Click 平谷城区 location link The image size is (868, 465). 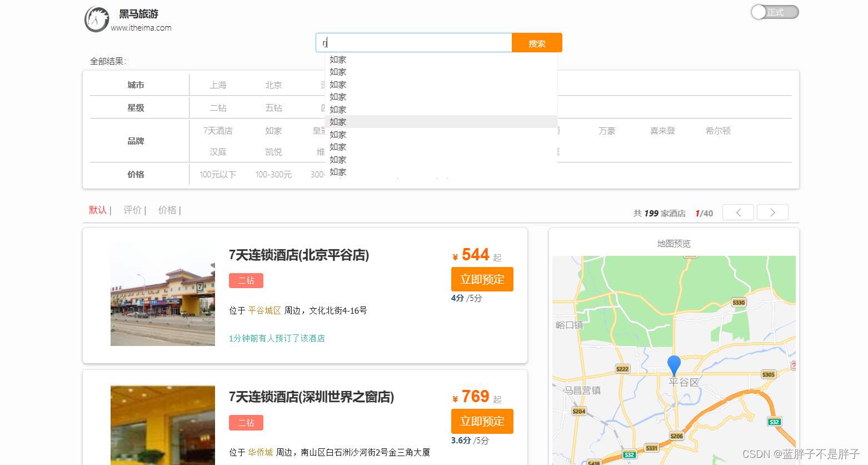[265, 310]
